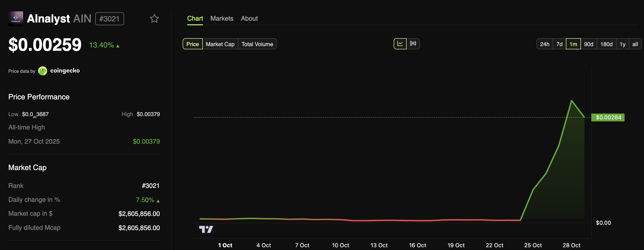644x250 pixels.
Task: Click the AInalyst coin logo
Action: (16, 18)
